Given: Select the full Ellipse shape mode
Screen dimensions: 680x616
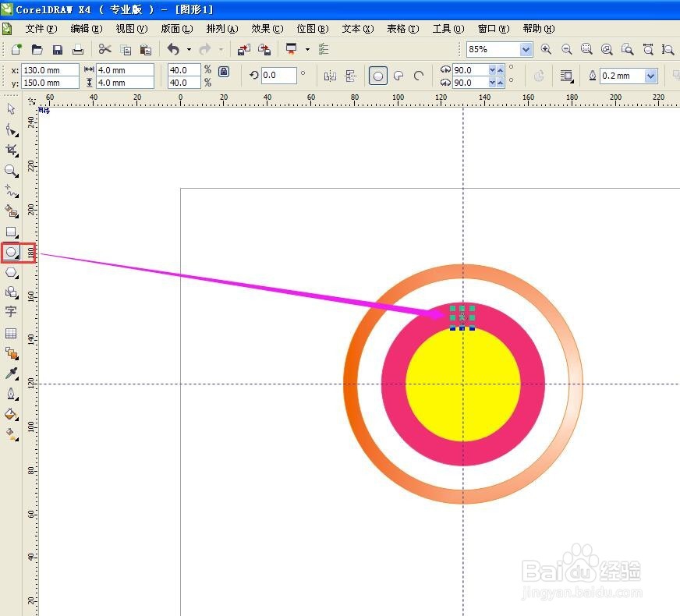Looking at the screenshot, I should (377, 76).
